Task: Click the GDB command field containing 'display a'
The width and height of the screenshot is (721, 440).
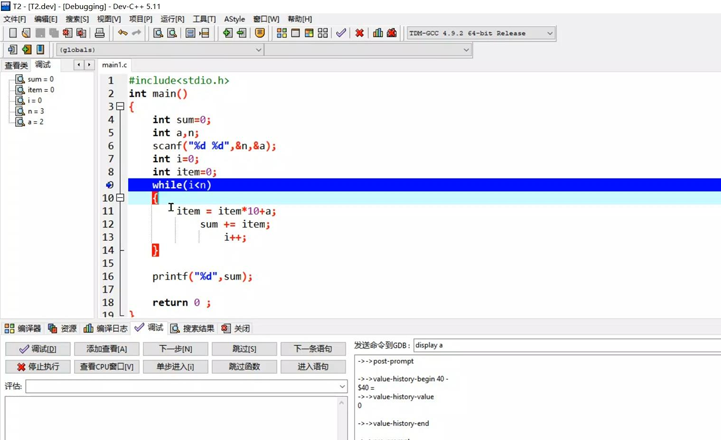Action: tap(567, 345)
